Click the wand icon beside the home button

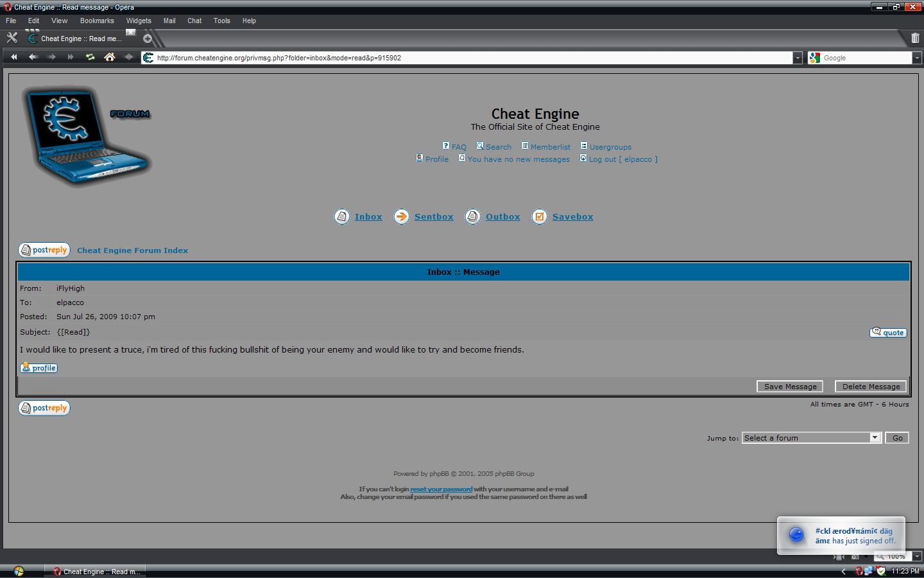point(128,57)
